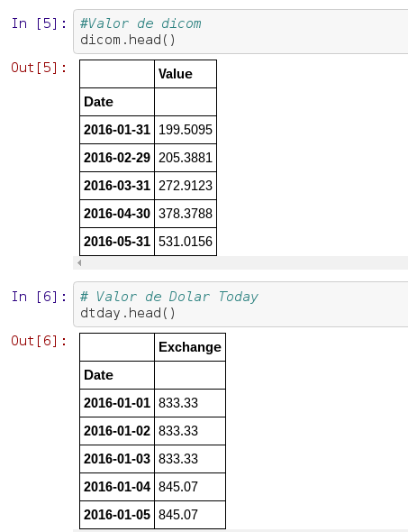
Task: Click the left scroll arrow under dicom table
Action: 79,262
